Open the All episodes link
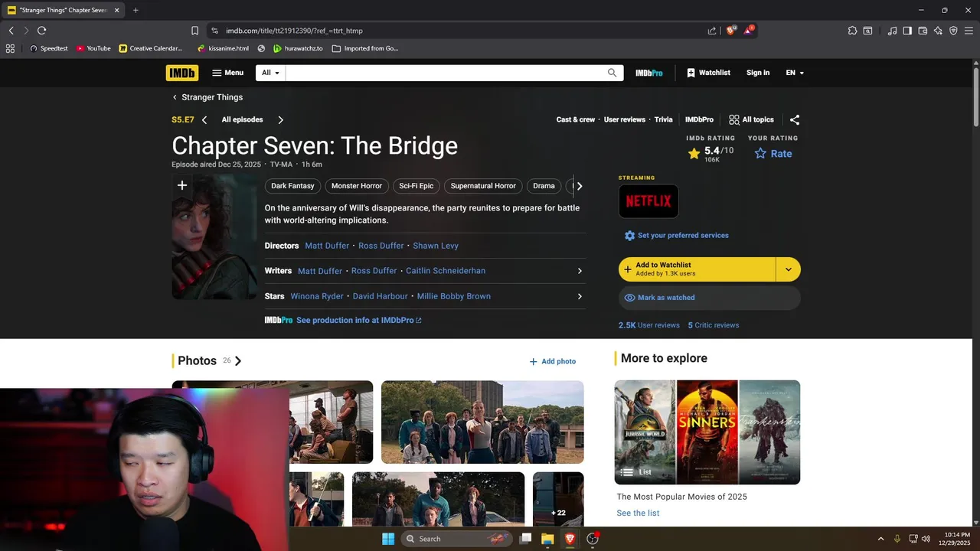The height and width of the screenshot is (551, 980). [242, 119]
